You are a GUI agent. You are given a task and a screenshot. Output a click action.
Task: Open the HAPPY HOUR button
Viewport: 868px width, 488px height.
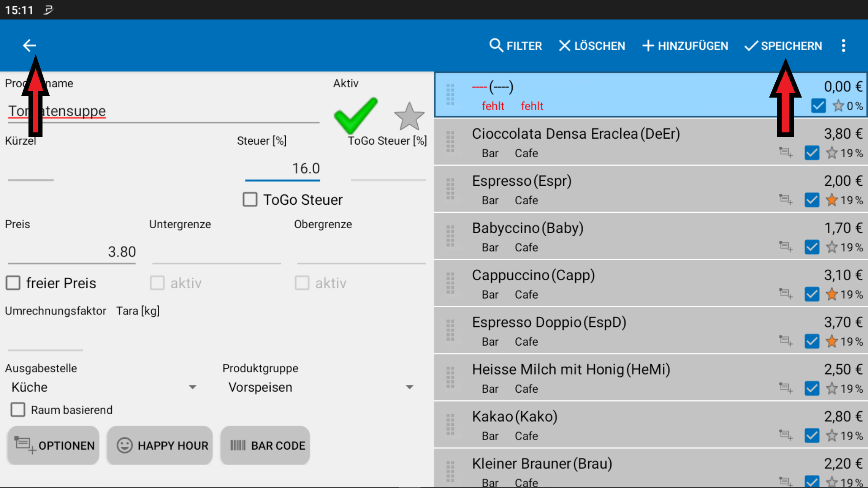160,446
